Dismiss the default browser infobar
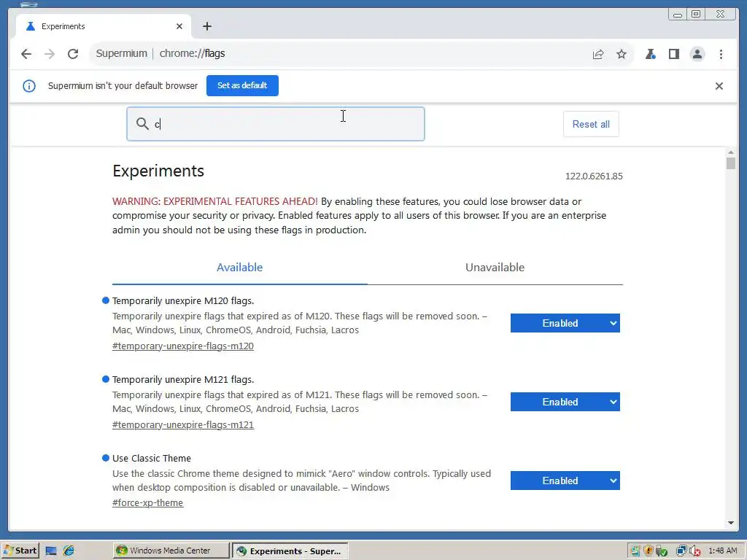Viewport: 747px width, 560px height. [x=719, y=86]
